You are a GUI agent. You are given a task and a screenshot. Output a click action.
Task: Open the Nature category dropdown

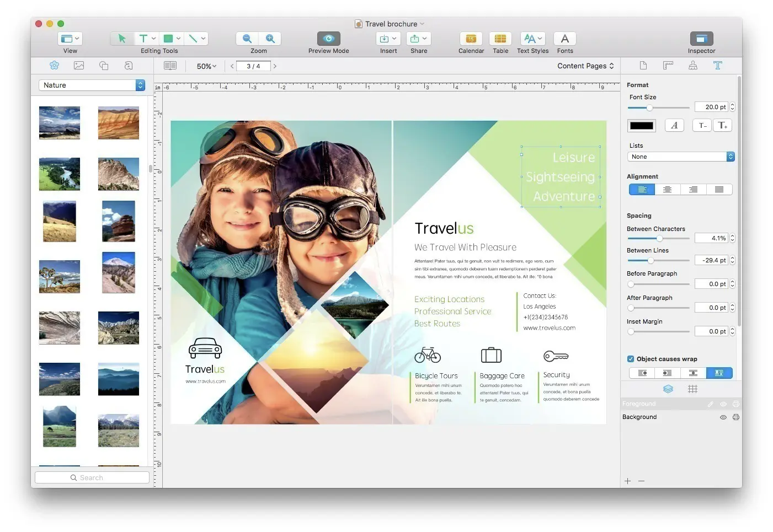pyautogui.click(x=91, y=85)
